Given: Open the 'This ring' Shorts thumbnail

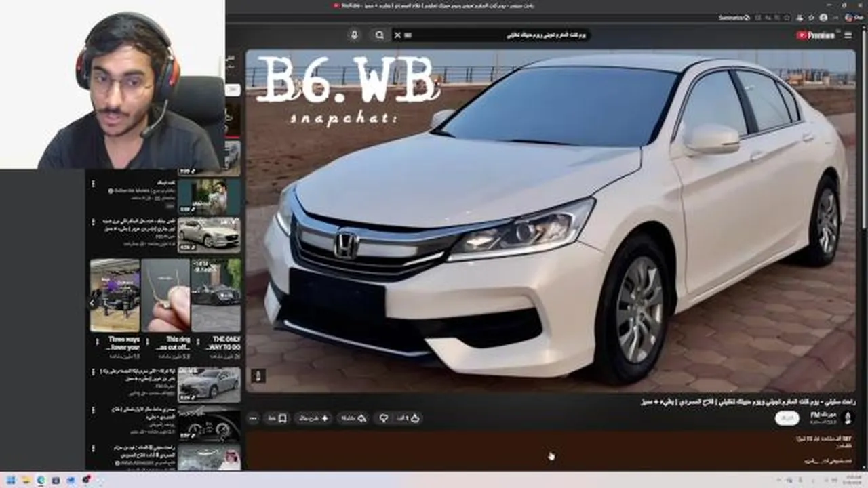Looking at the screenshot, I should click(165, 296).
